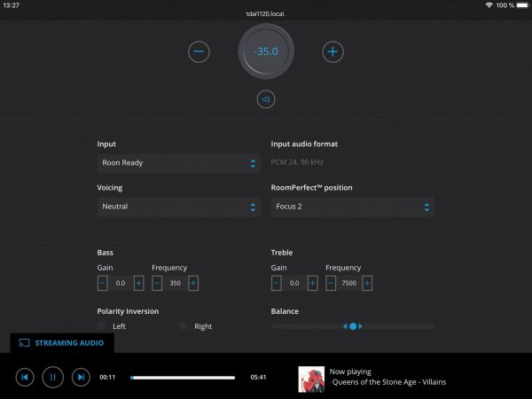Increase Treble frequency with plus stepper
The width and height of the screenshot is (532, 399).
click(366, 283)
